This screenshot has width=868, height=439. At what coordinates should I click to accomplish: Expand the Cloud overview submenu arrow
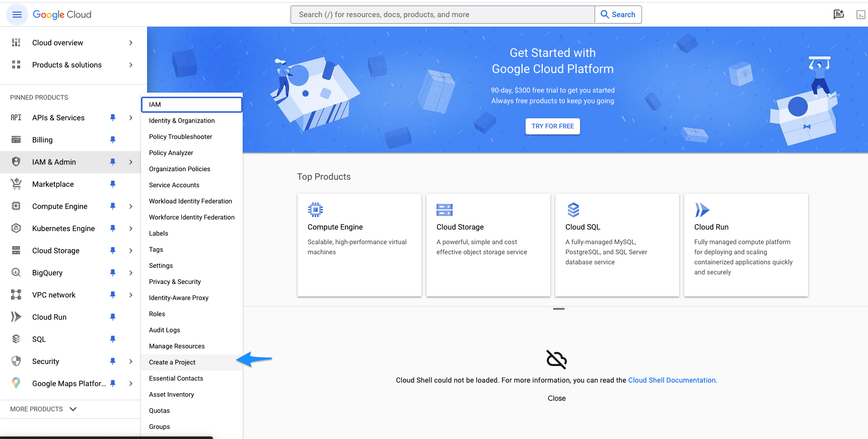[x=131, y=43]
